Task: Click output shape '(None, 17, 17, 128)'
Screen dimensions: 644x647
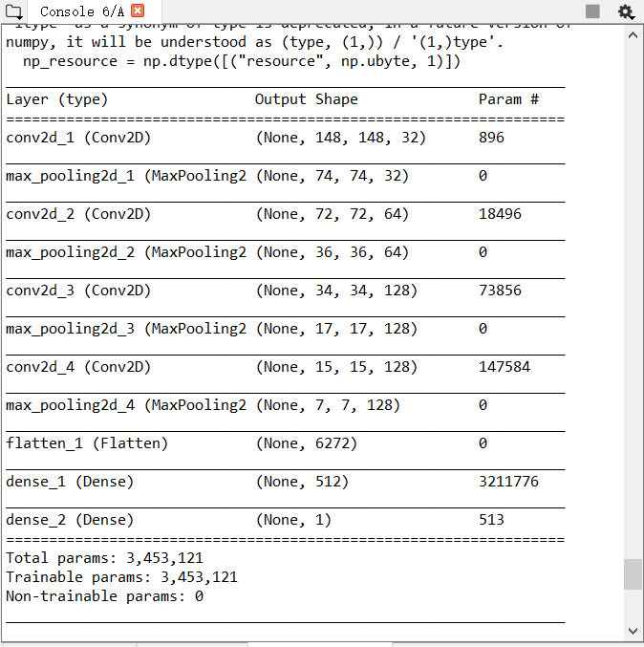Action: [x=336, y=330]
